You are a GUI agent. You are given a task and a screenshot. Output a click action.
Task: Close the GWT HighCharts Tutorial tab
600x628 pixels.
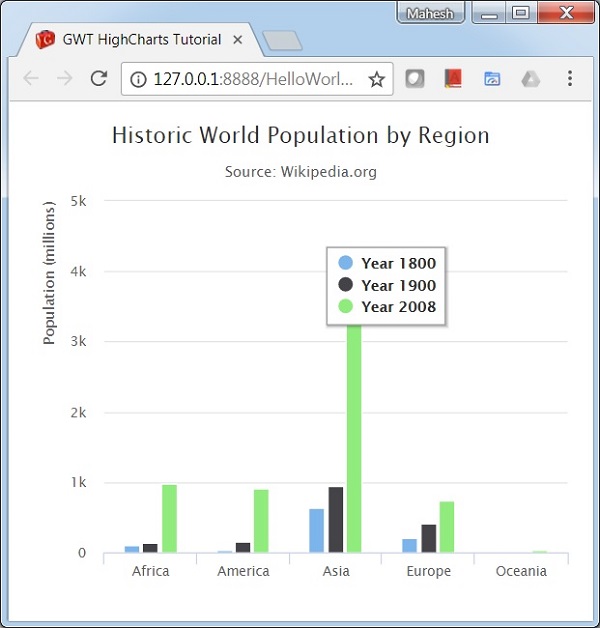(238, 40)
